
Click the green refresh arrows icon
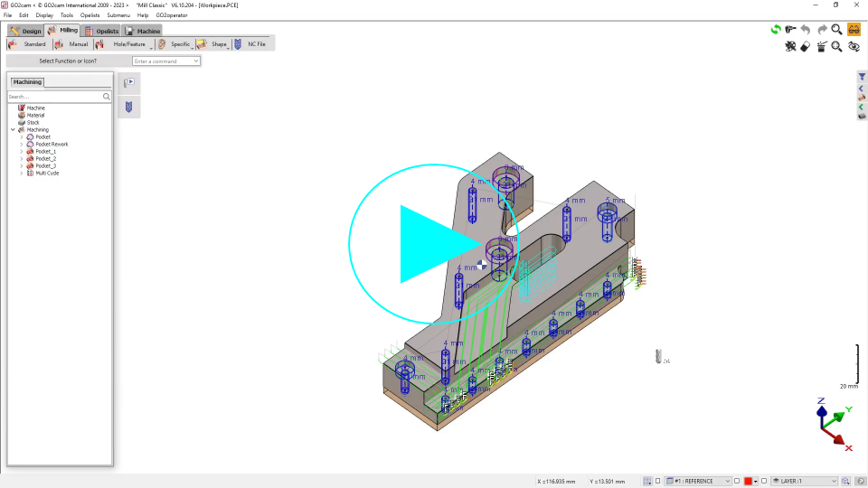click(776, 30)
